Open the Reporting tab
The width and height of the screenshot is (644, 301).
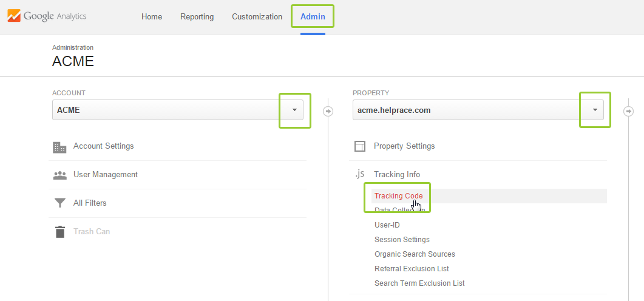197,17
